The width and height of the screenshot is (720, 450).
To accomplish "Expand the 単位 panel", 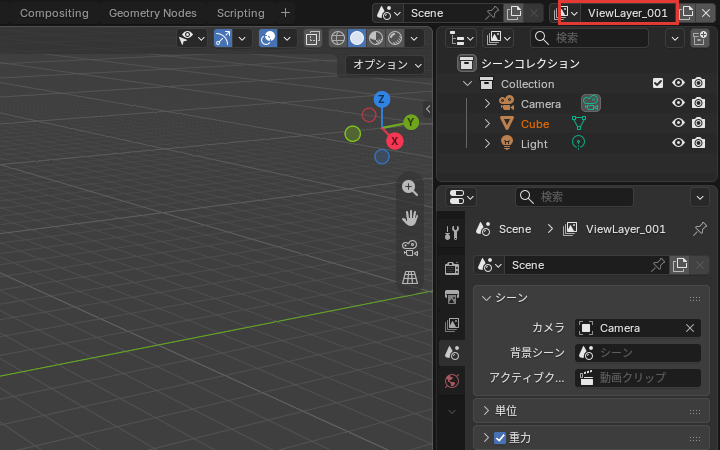I will (591, 411).
